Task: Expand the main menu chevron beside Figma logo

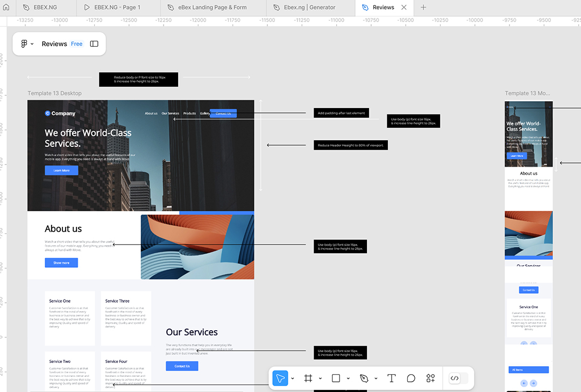Action: (x=32, y=44)
